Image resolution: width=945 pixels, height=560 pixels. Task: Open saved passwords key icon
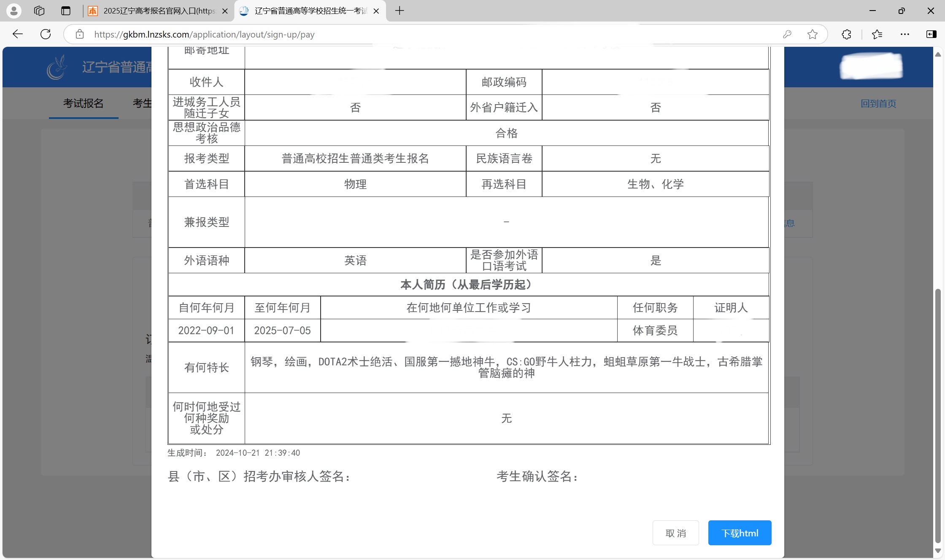[x=787, y=34]
